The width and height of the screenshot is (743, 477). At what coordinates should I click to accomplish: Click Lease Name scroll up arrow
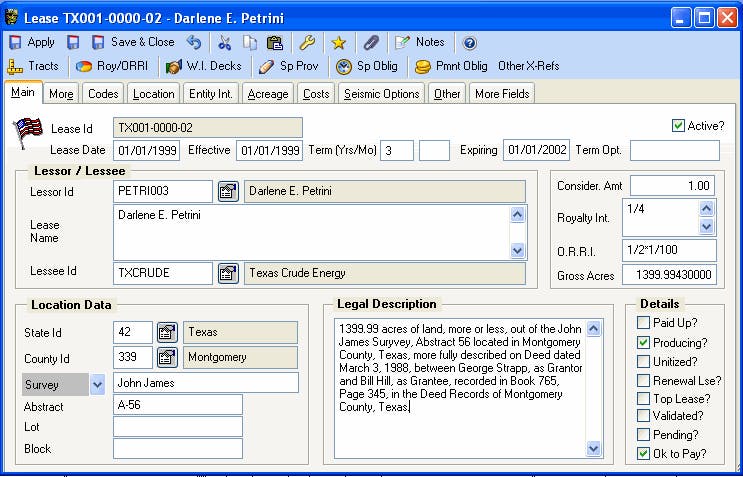pos(517,215)
